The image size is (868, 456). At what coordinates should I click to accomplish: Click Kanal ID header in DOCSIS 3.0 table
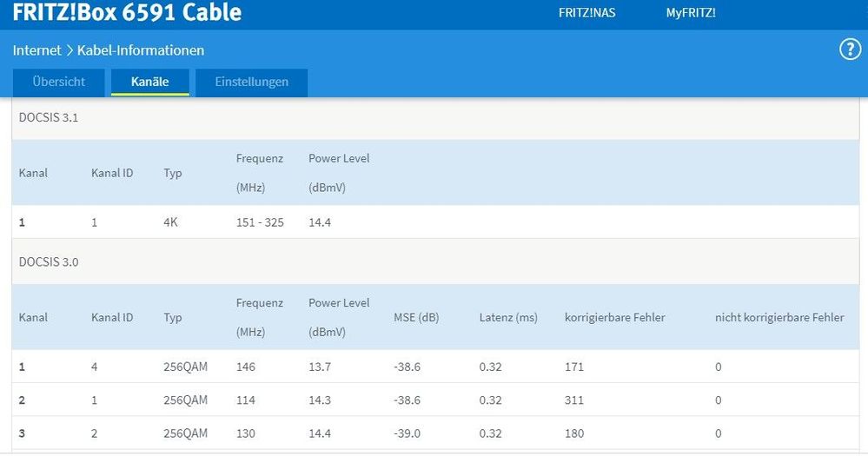[112, 318]
